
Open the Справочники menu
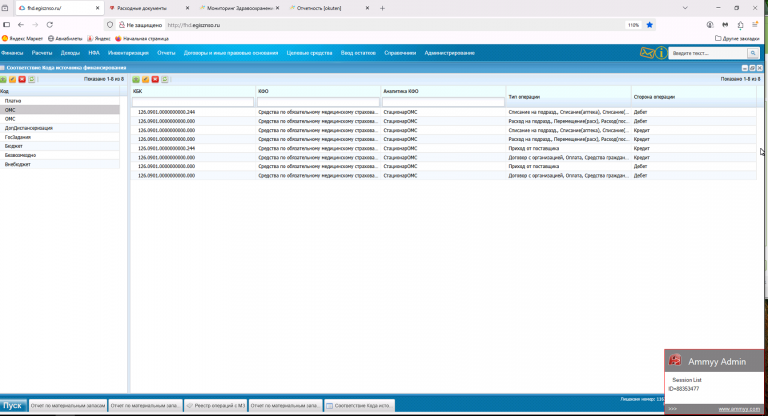(400, 53)
